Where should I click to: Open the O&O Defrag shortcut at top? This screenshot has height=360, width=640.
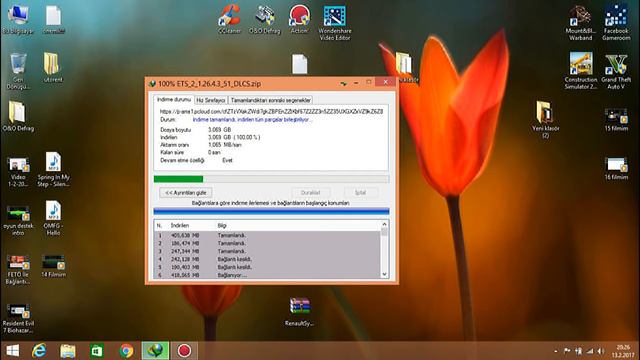(x=265, y=19)
